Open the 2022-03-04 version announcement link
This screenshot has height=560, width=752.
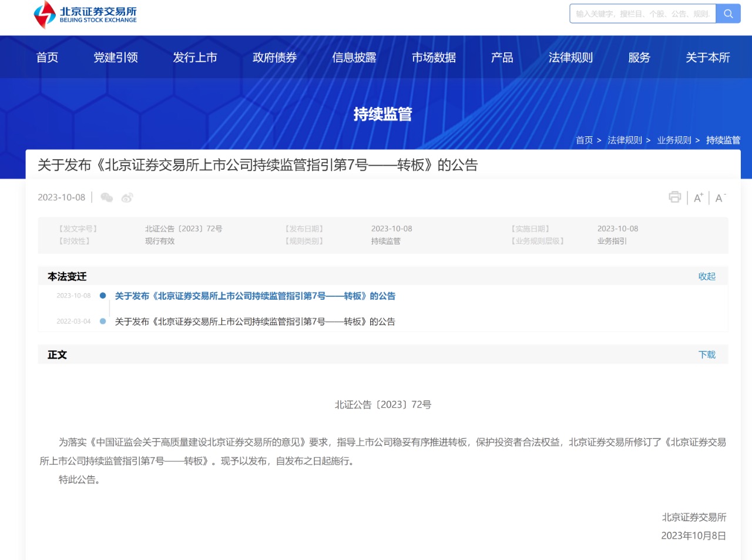[x=255, y=321]
